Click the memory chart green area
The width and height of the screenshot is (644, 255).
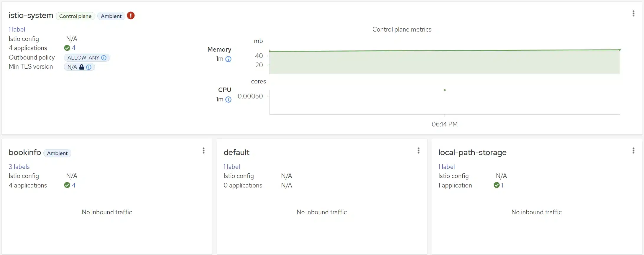pos(445,62)
